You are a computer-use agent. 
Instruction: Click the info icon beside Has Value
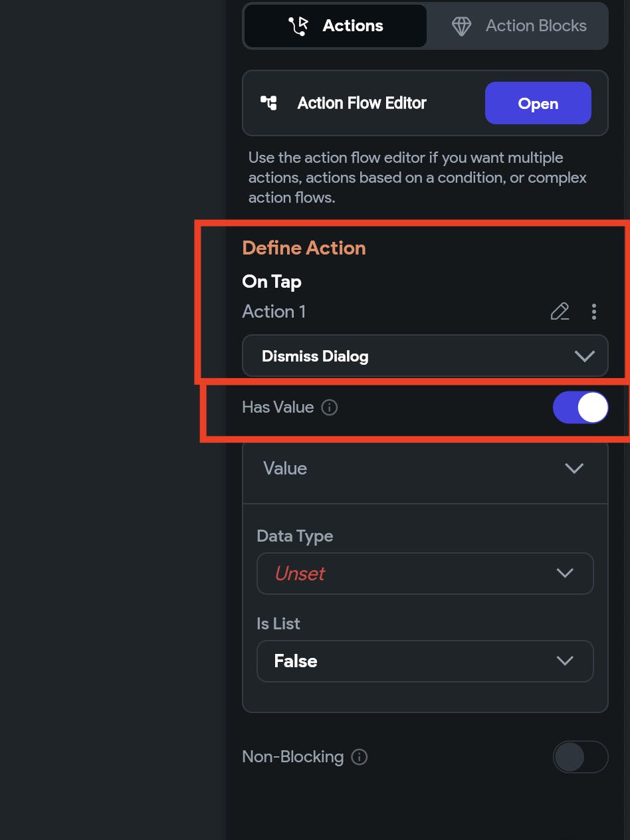(329, 407)
